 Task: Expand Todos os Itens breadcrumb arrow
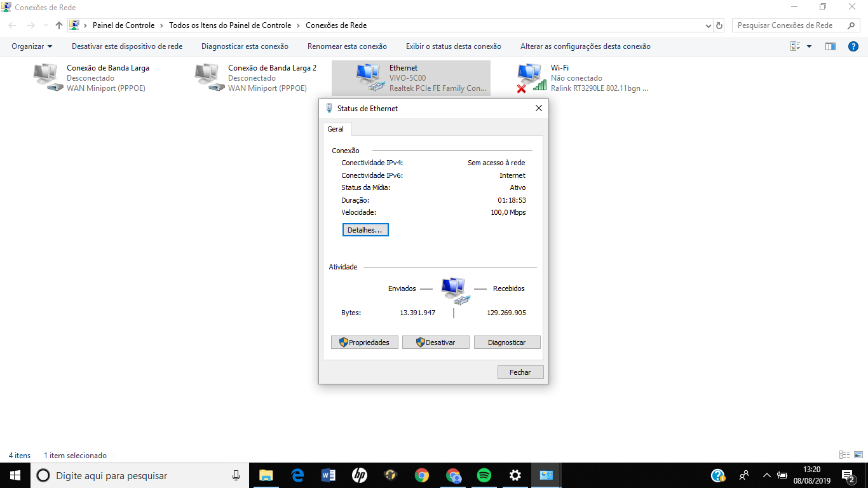tap(298, 25)
